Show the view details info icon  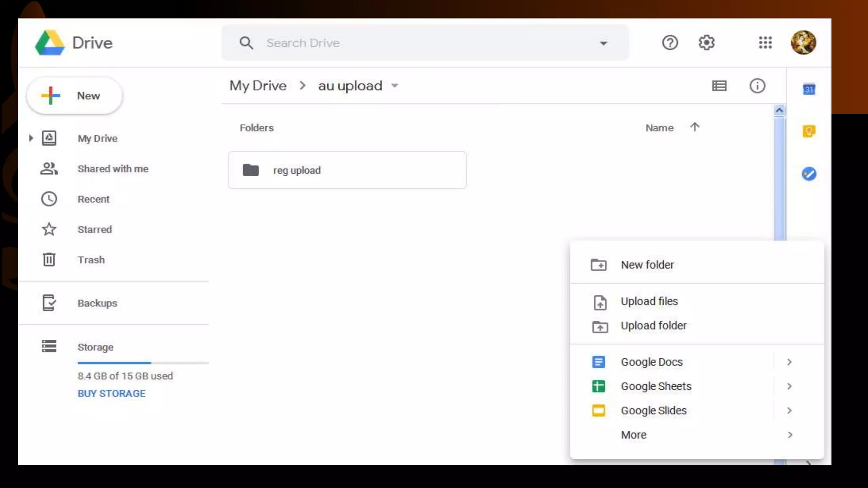click(x=757, y=86)
